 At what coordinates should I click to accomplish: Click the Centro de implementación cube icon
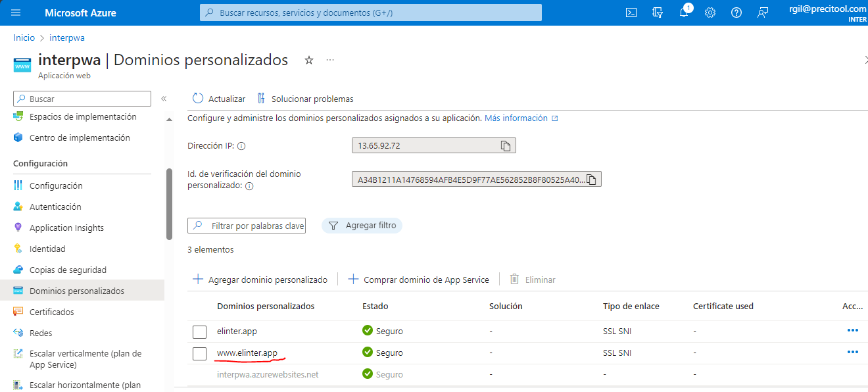(x=18, y=138)
